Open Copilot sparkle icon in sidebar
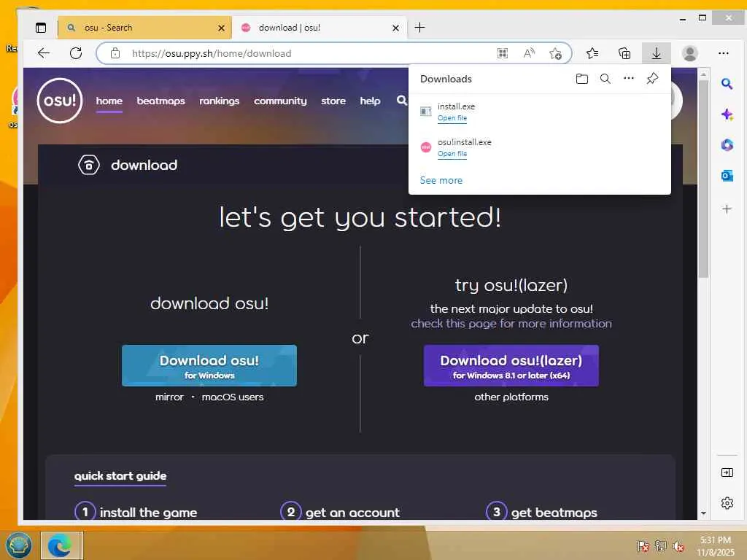This screenshot has height=560, width=747. click(x=727, y=114)
